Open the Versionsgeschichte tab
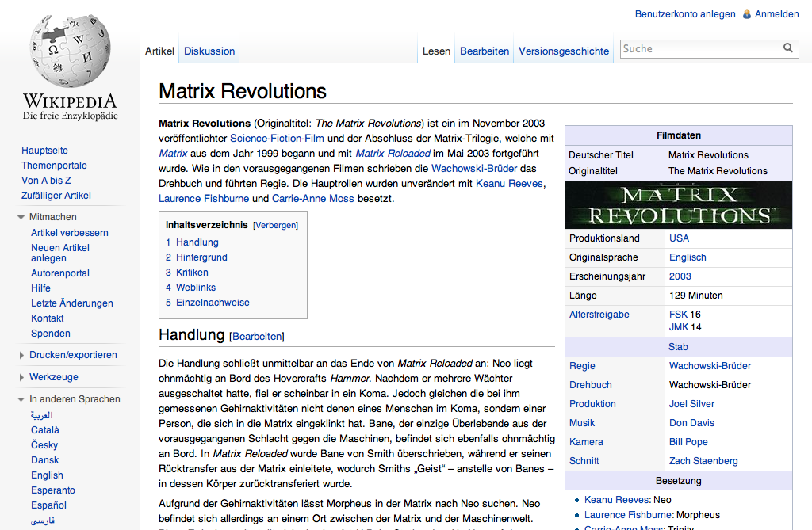812x530 pixels. pyautogui.click(x=564, y=51)
